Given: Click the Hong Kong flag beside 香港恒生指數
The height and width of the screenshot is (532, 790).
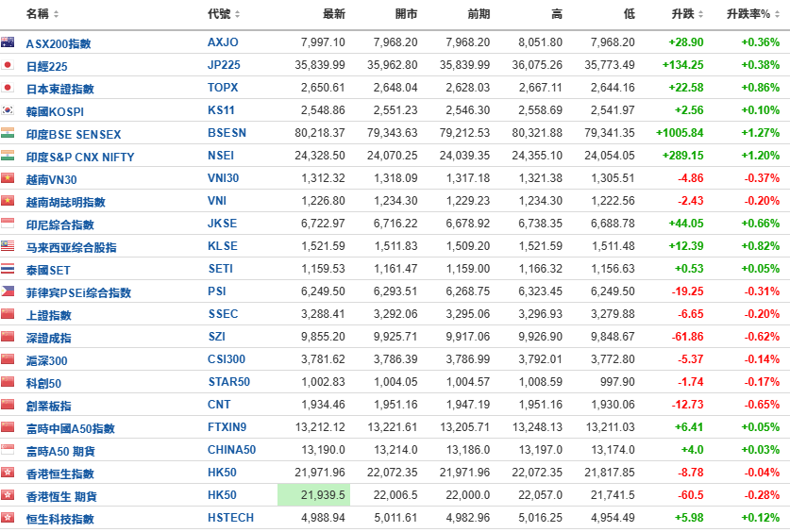Looking at the screenshot, I should point(8,473).
